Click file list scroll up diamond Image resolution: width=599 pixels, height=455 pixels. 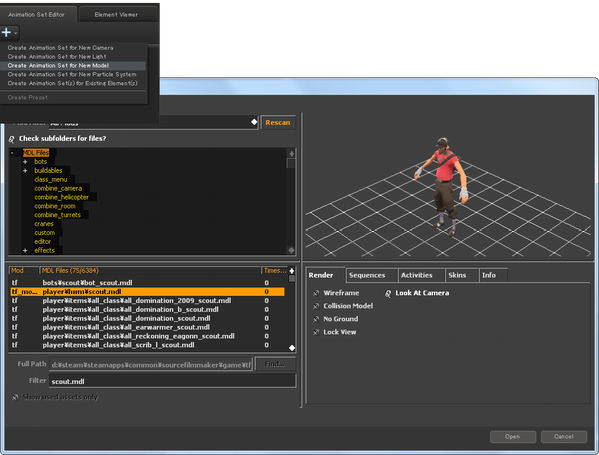(x=292, y=271)
